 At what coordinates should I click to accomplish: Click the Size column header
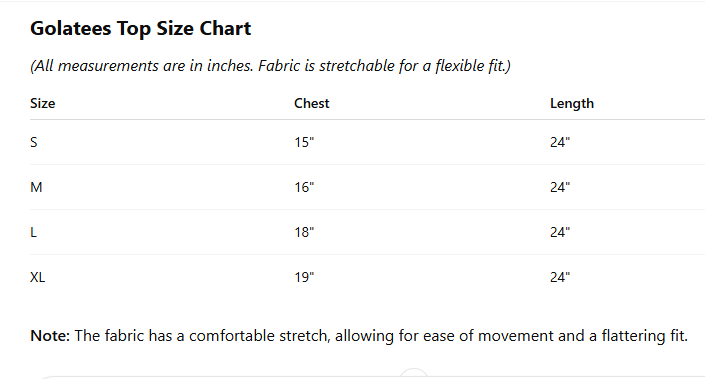(43, 103)
